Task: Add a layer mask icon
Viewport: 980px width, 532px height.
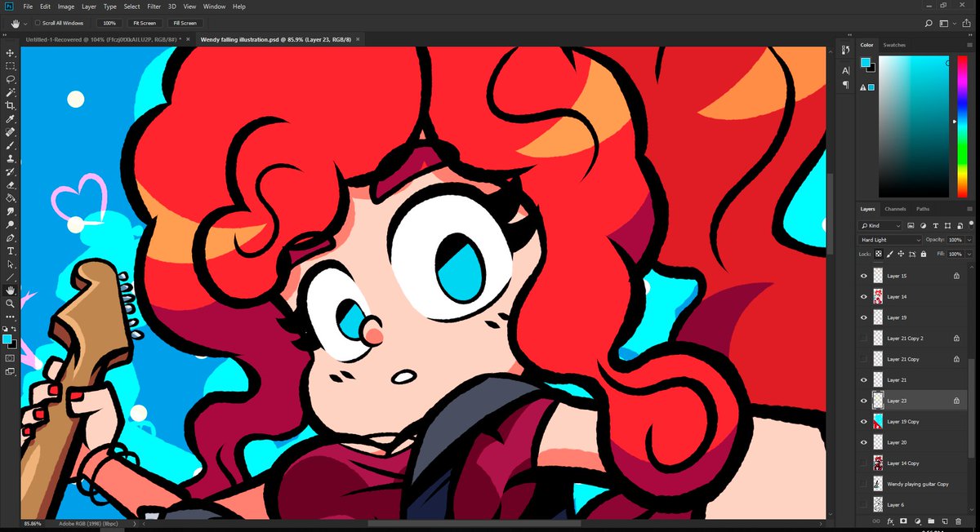Action: point(904,521)
